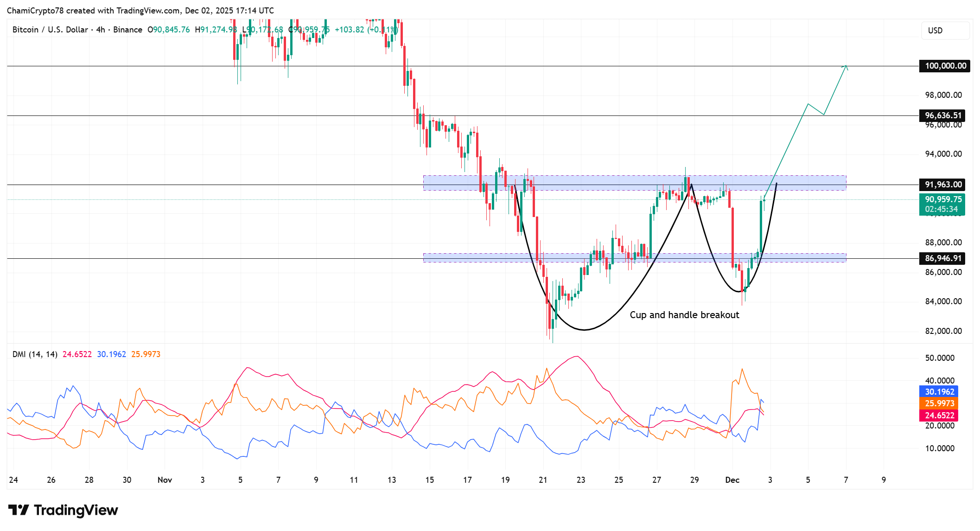The height and width of the screenshot is (531, 980).
Task: Toggle the orange -DI value badge 25.9973
Action: [x=939, y=404]
